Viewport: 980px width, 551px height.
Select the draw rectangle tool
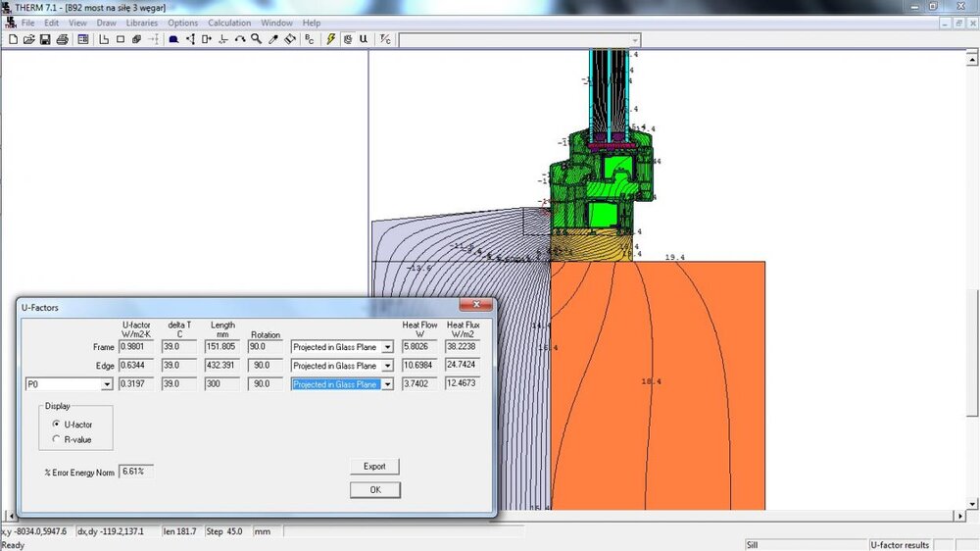pos(121,39)
